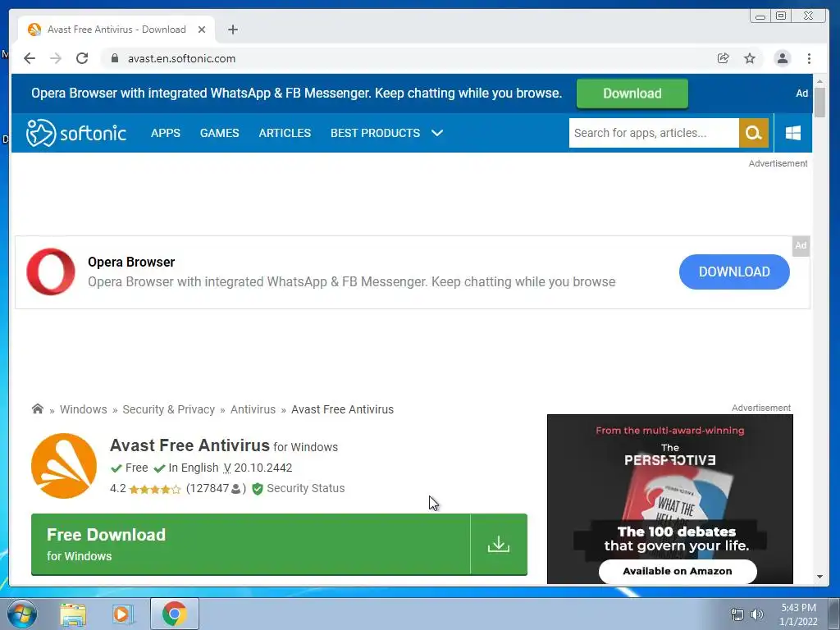Image resolution: width=840 pixels, height=630 pixels.
Task: Close the Avast Free Antivirus tab
Action: click(x=202, y=30)
